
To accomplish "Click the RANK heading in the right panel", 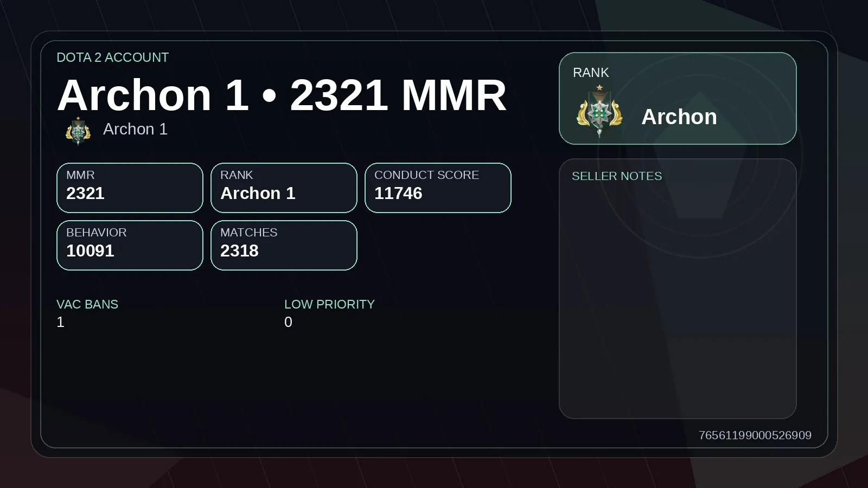I will click(x=591, y=73).
